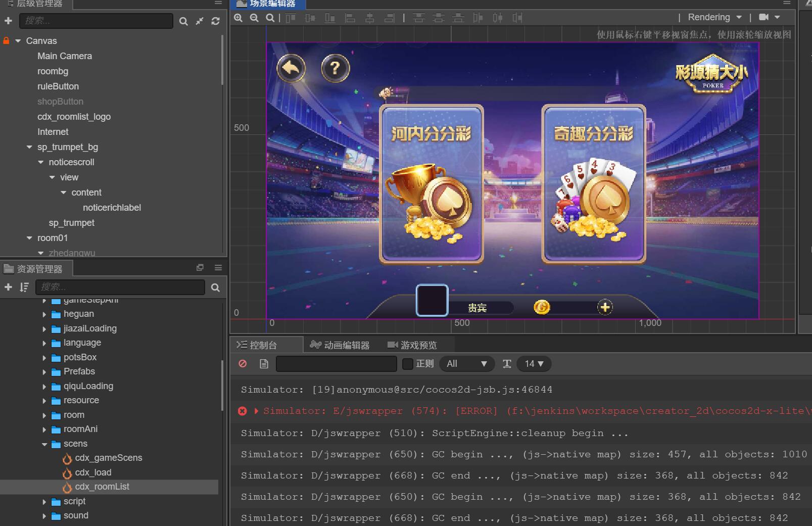Add a new node in hierarchy panel
The image size is (812, 526).
pyautogui.click(x=8, y=21)
